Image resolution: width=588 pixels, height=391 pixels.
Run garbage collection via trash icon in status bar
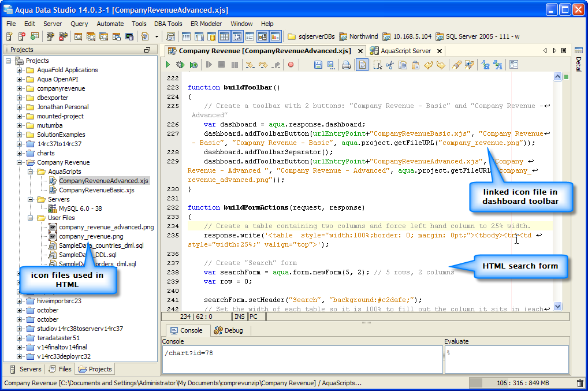[x=580, y=383]
